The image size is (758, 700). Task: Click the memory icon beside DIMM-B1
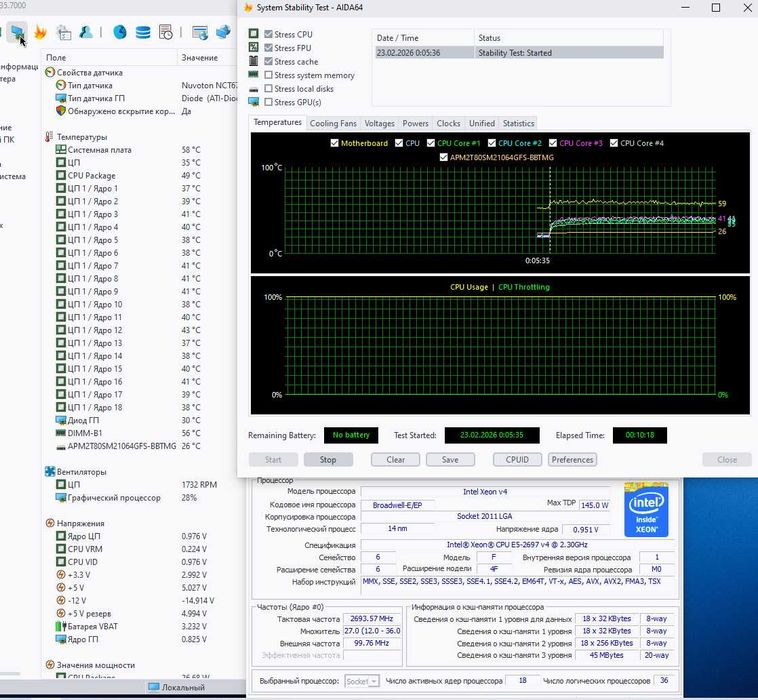[61, 433]
